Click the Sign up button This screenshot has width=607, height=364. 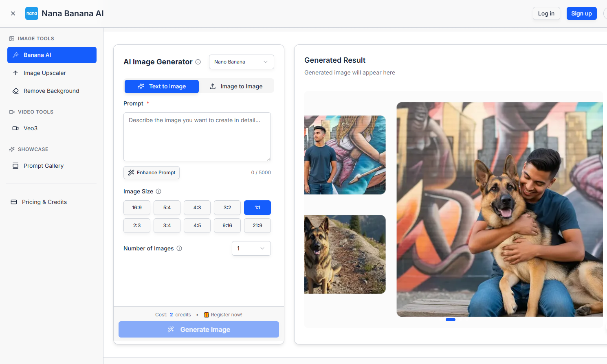(581, 13)
